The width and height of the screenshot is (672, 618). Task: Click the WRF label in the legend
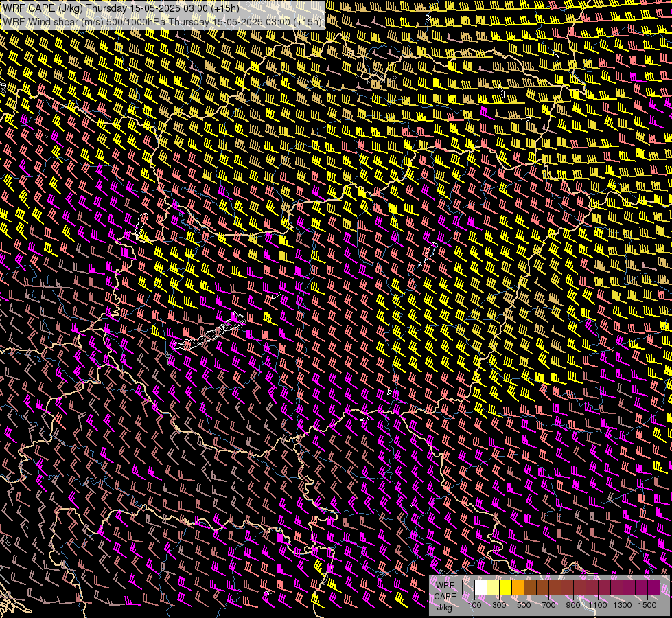click(445, 586)
